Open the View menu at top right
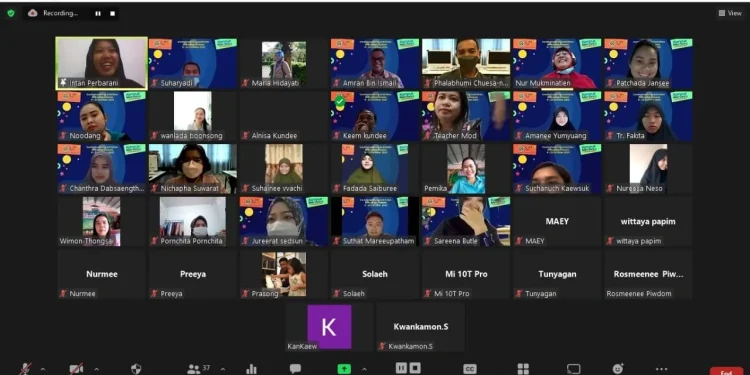Viewport: 750px width, 375px height. click(730, 13)
